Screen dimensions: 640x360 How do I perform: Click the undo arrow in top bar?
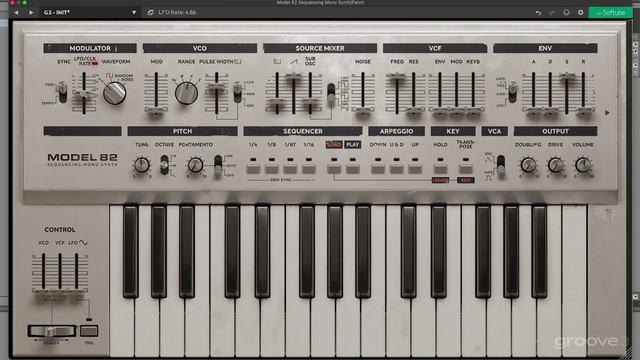(x=538, y=13)
